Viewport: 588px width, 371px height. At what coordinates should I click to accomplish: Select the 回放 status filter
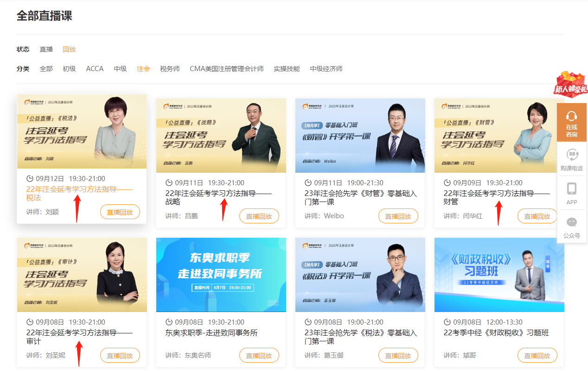tap(69, 49)
